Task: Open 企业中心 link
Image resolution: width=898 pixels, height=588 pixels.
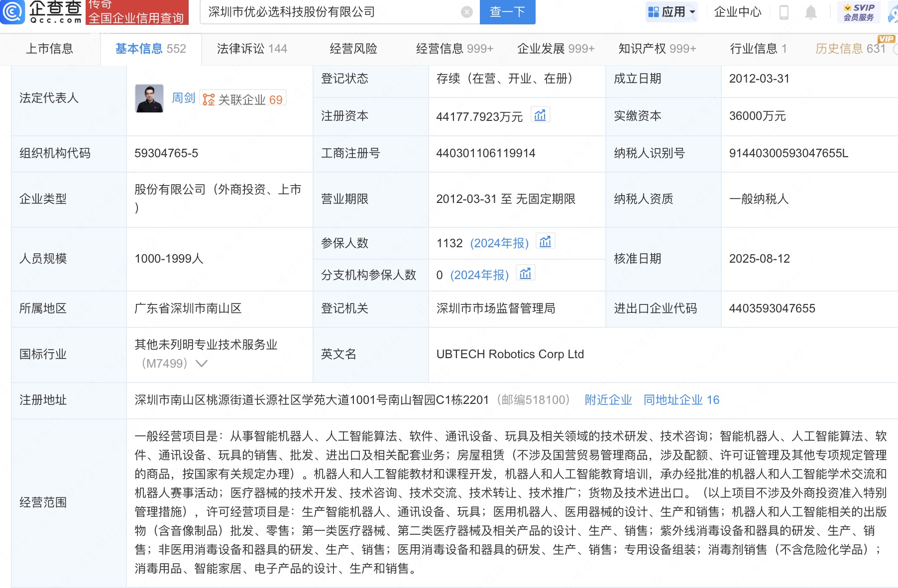Action: tap(738, 12)
